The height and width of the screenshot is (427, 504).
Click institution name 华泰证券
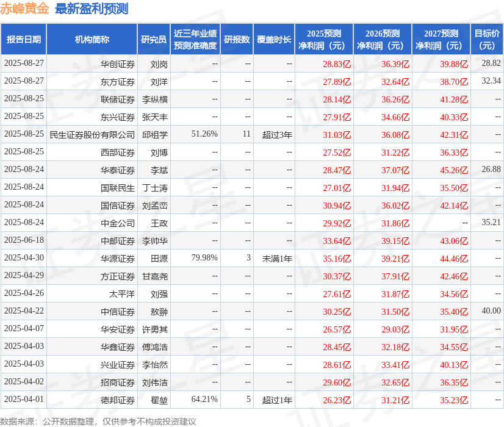[x=118, y=170]
